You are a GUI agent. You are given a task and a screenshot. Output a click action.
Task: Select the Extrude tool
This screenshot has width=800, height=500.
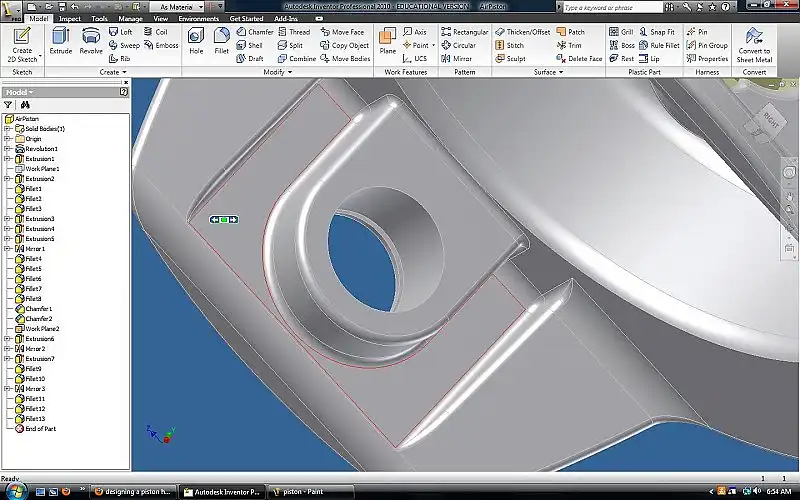tap(60, 40)
